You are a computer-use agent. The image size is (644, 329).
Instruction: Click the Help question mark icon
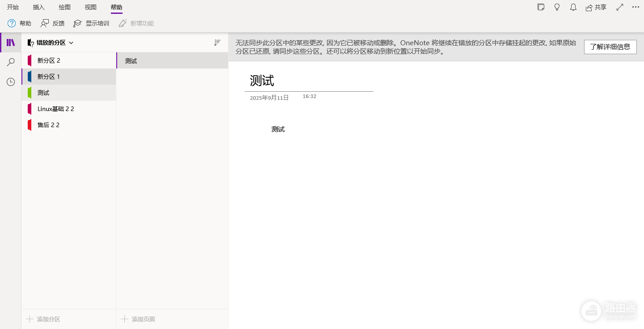[12, 23]
